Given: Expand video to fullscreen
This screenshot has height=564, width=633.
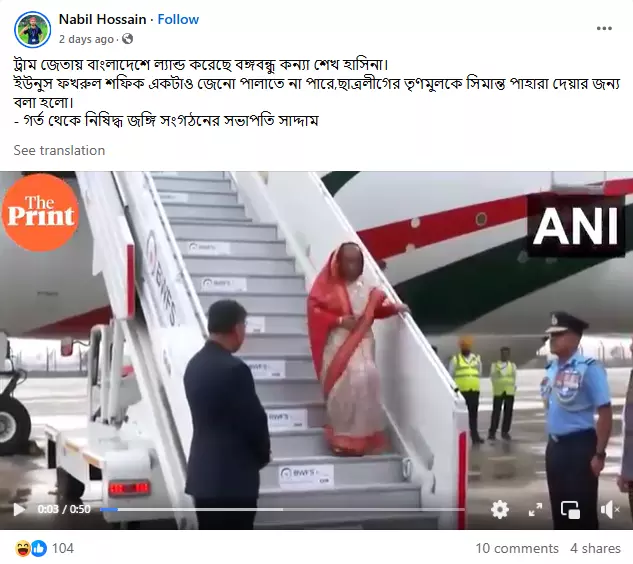Looking at the screenshot, I should [535, 509].
